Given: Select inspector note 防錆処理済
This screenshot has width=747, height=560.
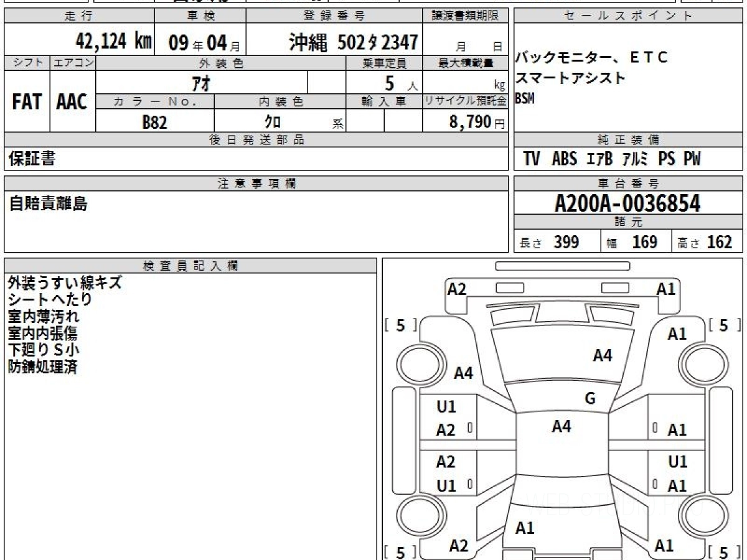Looking at the screenshot, I should point(42,366).
